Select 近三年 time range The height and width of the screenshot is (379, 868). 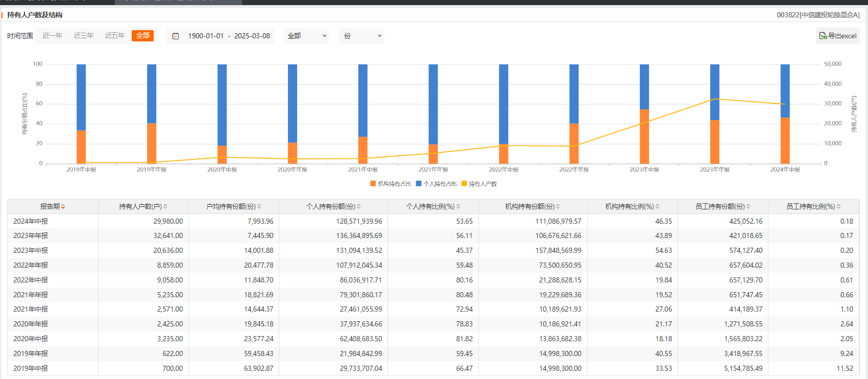84,36
